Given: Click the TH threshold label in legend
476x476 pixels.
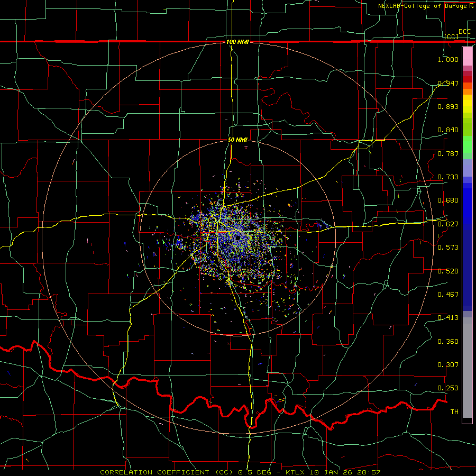Looking at the screenshot, I should click(454, 412).
